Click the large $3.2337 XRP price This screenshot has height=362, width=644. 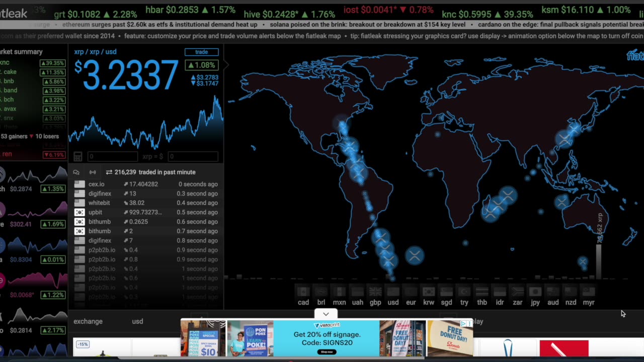pos(126,75)
